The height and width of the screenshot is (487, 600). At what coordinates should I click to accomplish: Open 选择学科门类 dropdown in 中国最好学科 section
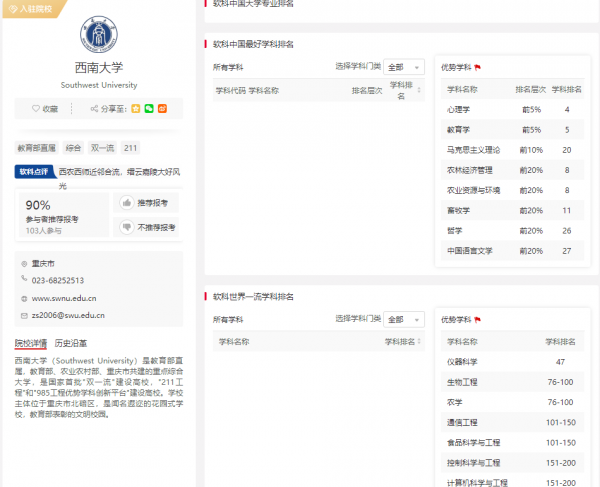click(x=404, y=67)
